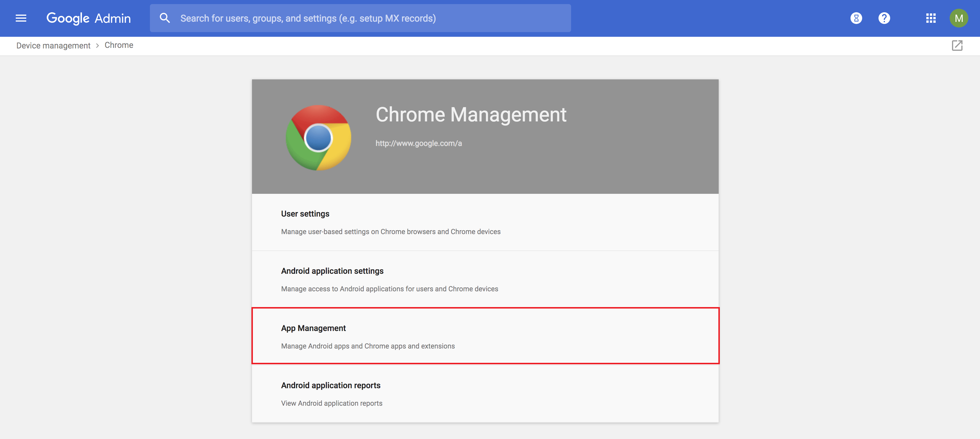980x439 pixels.
Task: Click the Google Admin logo
Action: click(88, 18)
